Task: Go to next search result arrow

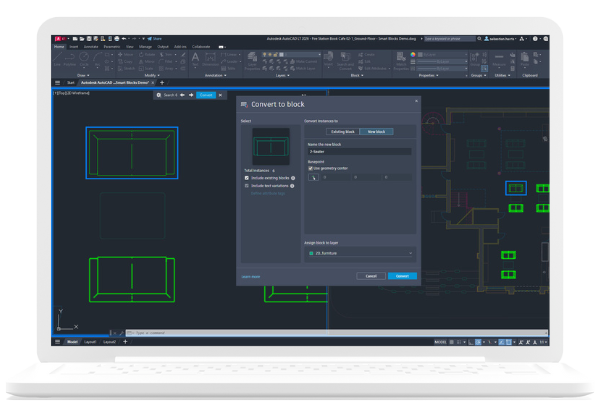Action: pos(191,95)
